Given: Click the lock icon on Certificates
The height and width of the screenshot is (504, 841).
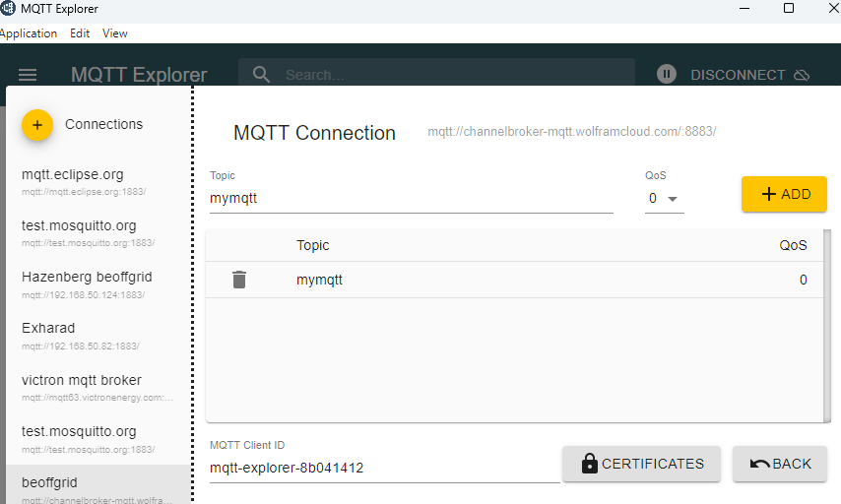Looking at the screenshot, I should [590, 464].
